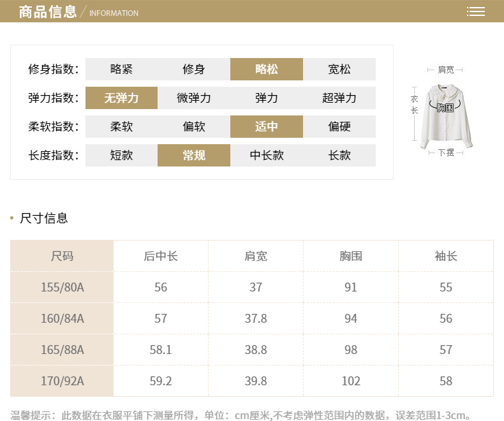
Task: Open the hamburger menu icon in header
Action: tap(475, 11)
